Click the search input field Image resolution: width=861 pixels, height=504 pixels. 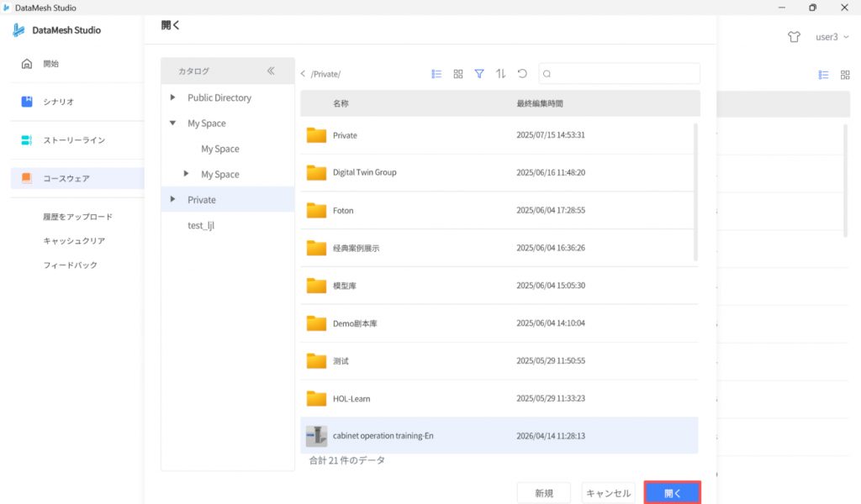[x=622, y=74]
